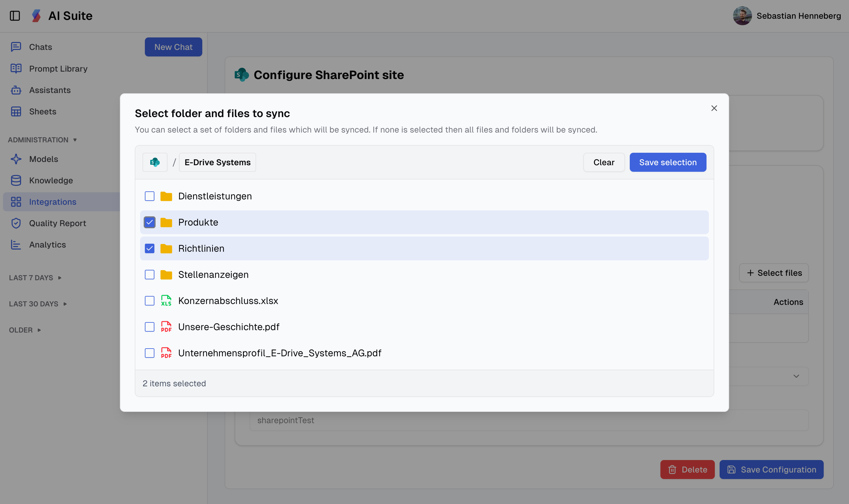Expand the LAST 7 DAYS chat list
Image resolution: width=849 pixels, height=504 pixels.
pyautogui.click(x=35, y=278)
